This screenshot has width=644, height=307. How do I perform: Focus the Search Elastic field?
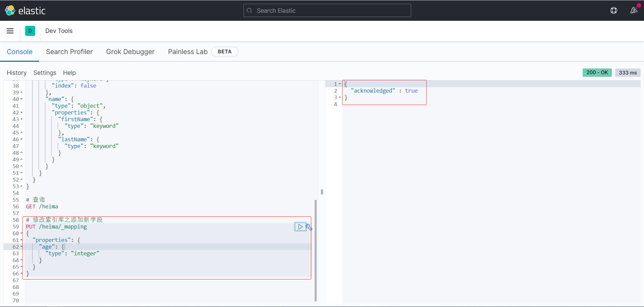tap(327, 10)
